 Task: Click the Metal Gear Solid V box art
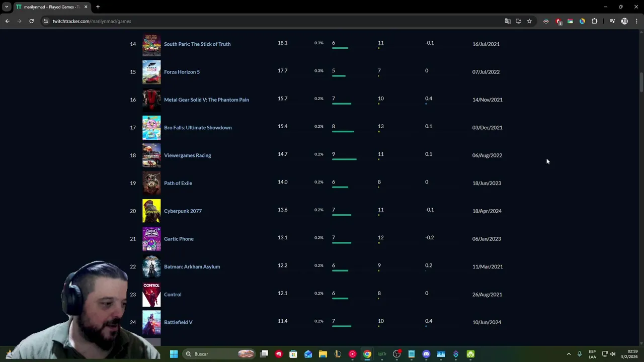tap(151, 100)
